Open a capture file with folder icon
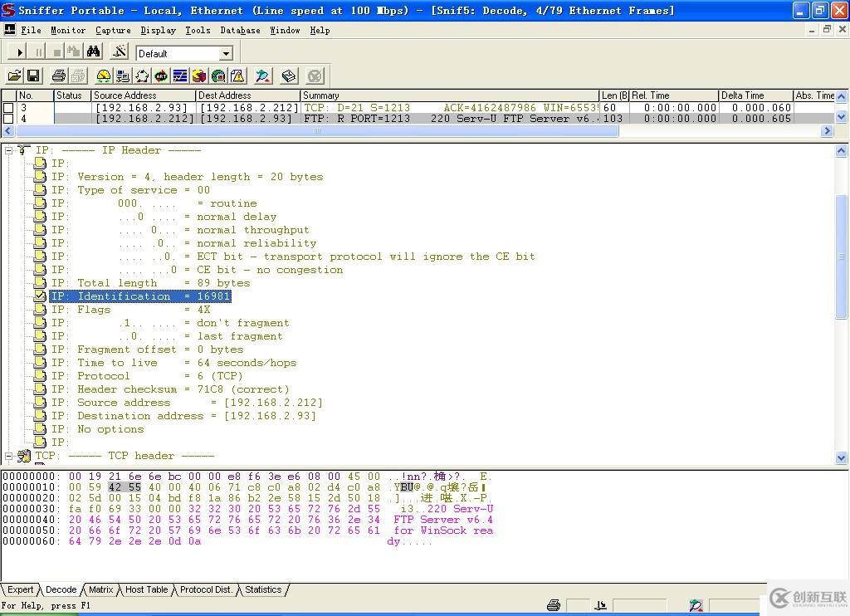 pos(15,76)
